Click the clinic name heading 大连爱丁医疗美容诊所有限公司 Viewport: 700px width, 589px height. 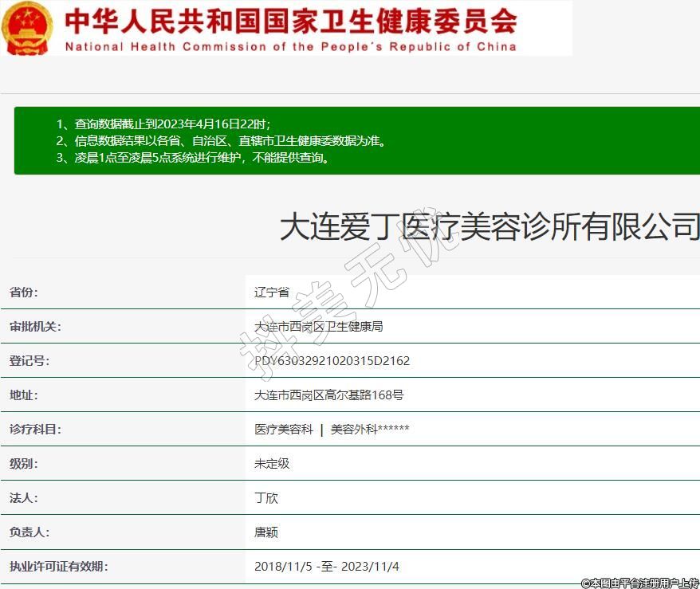point(489,227)
